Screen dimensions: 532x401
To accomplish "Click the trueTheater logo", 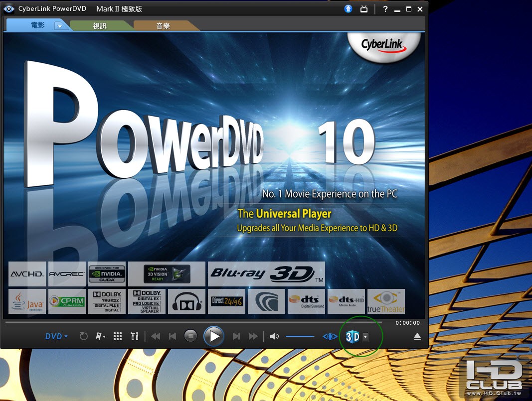I will click(x=386, y=301).
